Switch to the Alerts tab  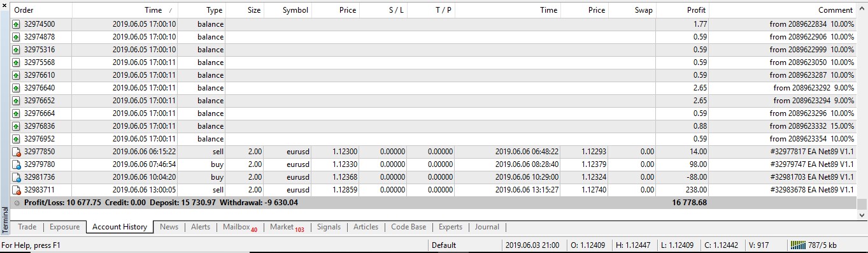click(201, 227)
